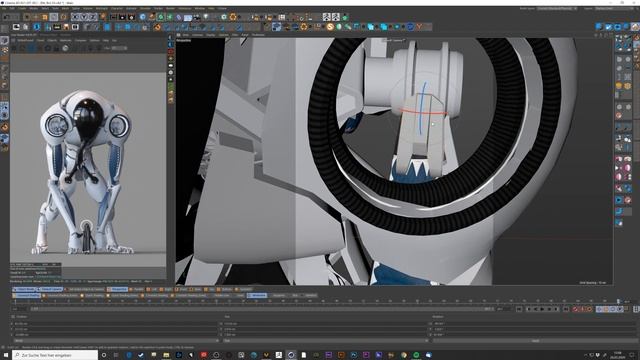640x360 pixels.
Task: Open the File menu
Action: [x=4, y=8]
